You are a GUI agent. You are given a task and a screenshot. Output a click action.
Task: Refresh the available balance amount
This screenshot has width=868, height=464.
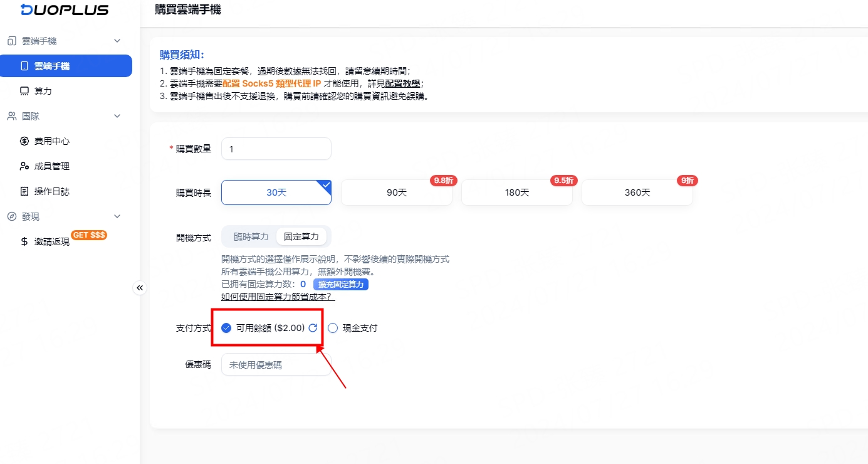point(313,328)
